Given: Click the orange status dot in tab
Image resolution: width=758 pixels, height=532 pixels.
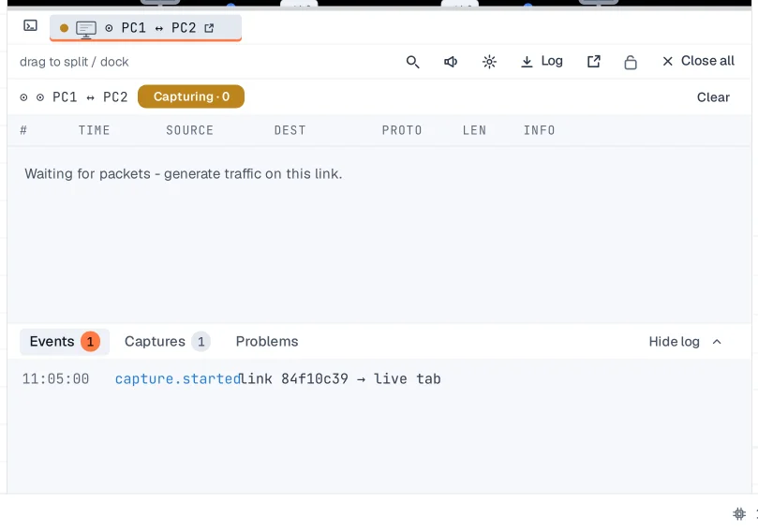Looking at the screenshot, I should pos(64,28).
